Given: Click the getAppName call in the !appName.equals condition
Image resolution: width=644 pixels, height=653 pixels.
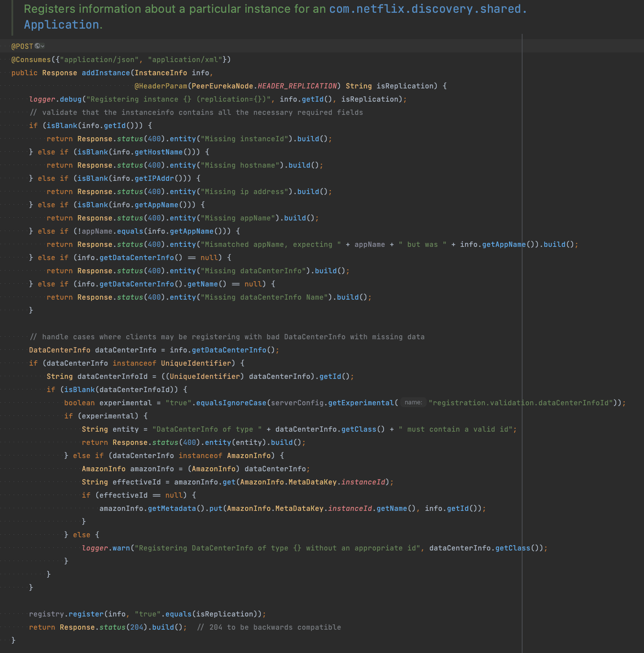Looking at the screenshot, I should point(192,231).
